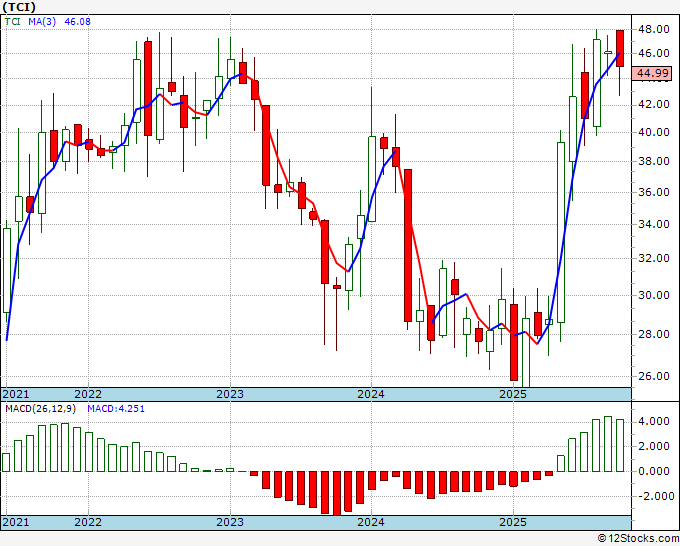Click the 2.000 MACD axis label
The image size is (680, 546).
click(x=653, y=447)
